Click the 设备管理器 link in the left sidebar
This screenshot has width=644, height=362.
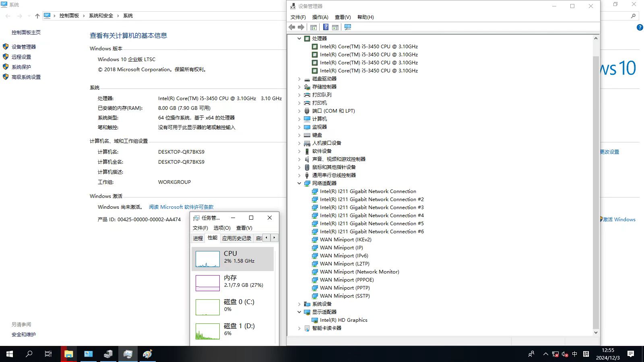pyautogui.click(x=24, y=47)
